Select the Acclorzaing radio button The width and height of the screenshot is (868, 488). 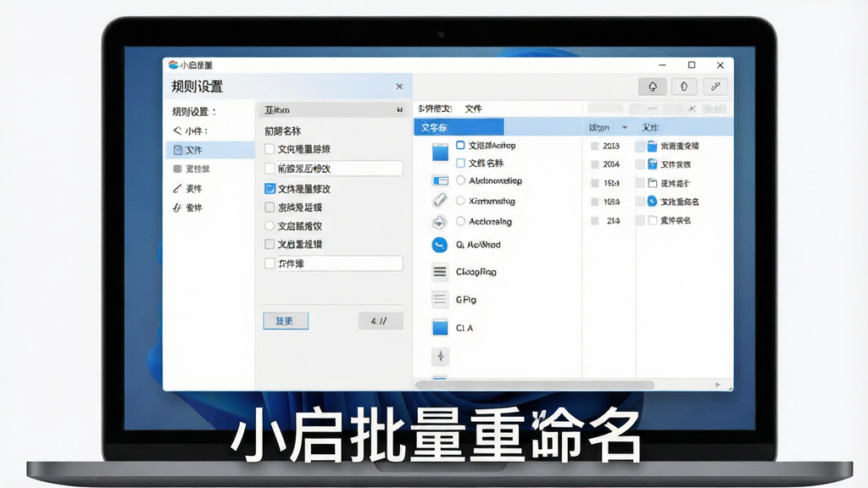pyautogui.click(x=460, y=221)
